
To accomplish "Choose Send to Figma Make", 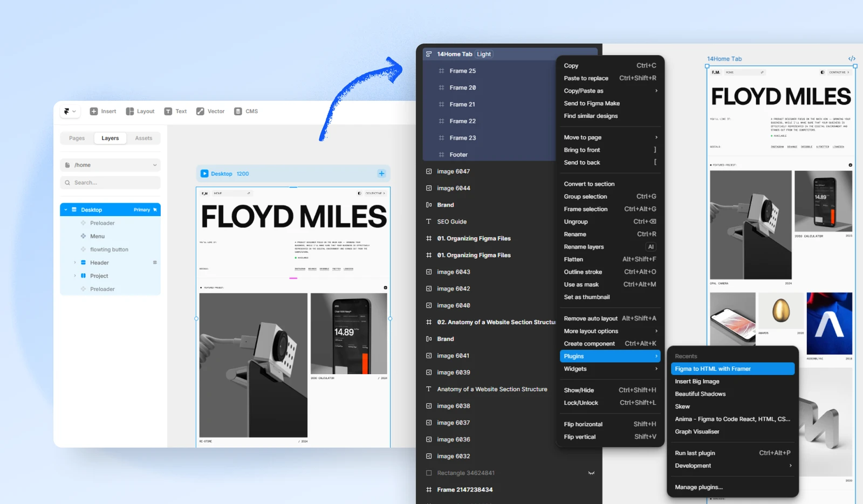I will point(610,103).
